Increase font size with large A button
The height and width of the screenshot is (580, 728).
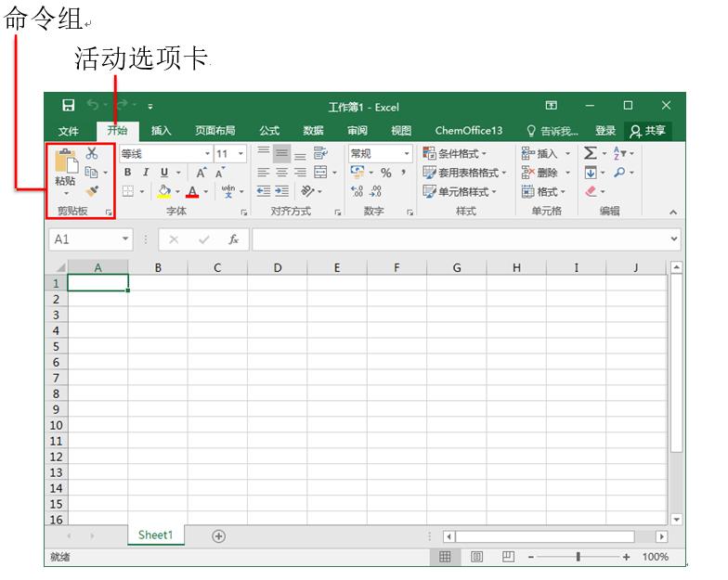pos(201,173)
